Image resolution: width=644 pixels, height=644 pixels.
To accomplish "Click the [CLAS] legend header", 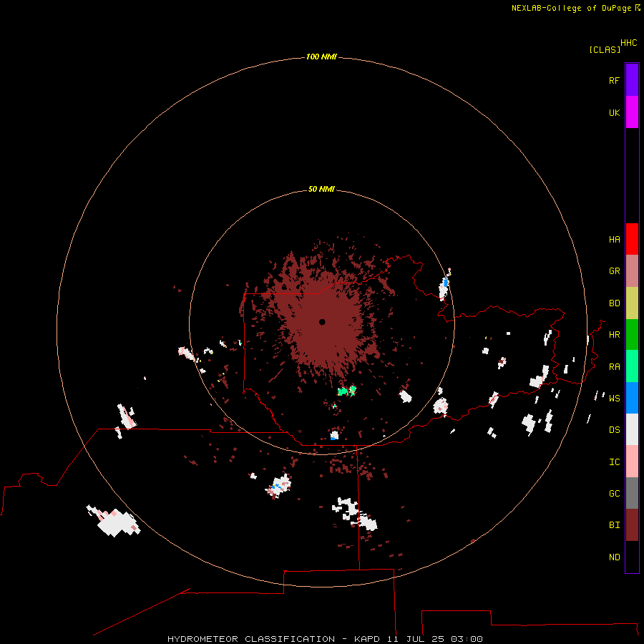I will [x=605, y=49].
